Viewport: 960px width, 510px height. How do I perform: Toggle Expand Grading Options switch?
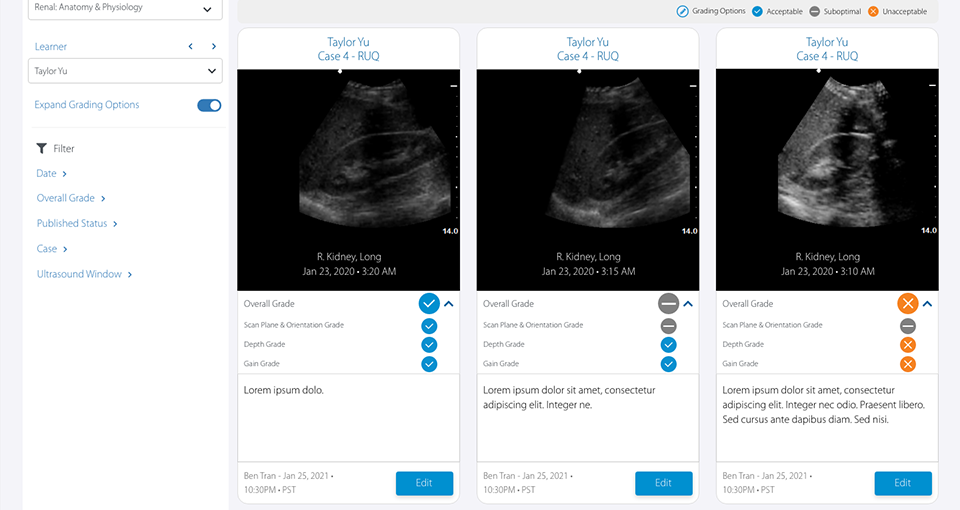209,105
